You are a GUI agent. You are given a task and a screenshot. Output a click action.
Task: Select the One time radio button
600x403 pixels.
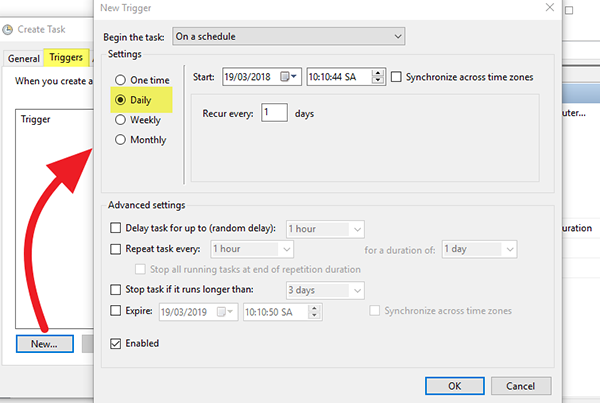[122, 80]
